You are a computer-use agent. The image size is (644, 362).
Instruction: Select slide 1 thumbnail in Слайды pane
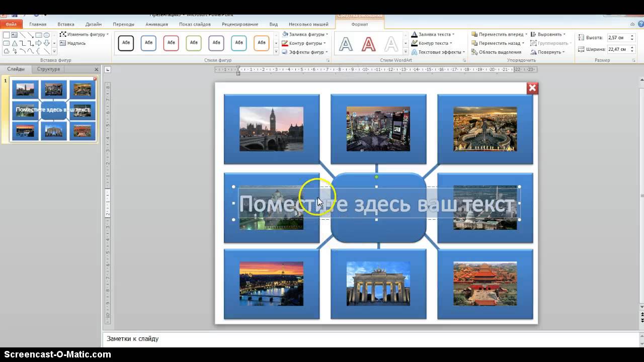tap(52, 111)
